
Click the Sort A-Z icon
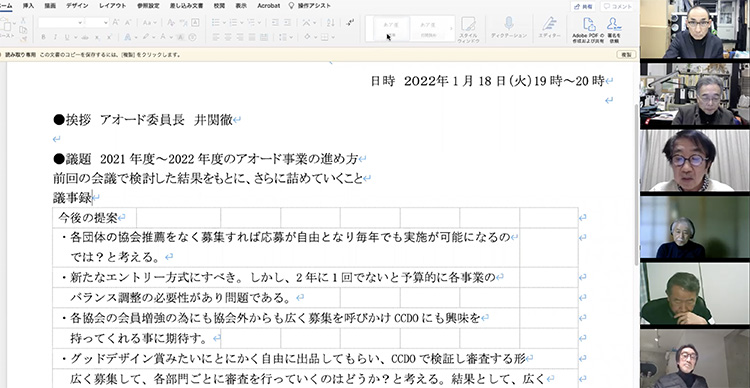tap(331, 22)
